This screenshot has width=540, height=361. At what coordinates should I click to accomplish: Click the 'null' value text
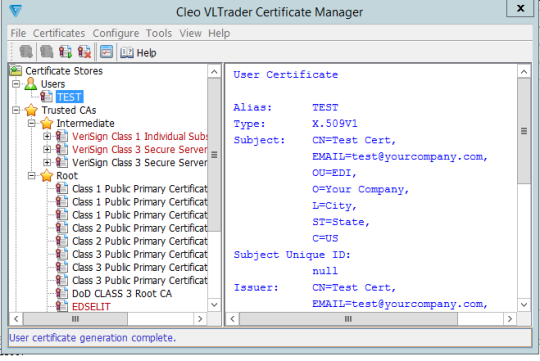pyautogui.click(x=325, y=271)
